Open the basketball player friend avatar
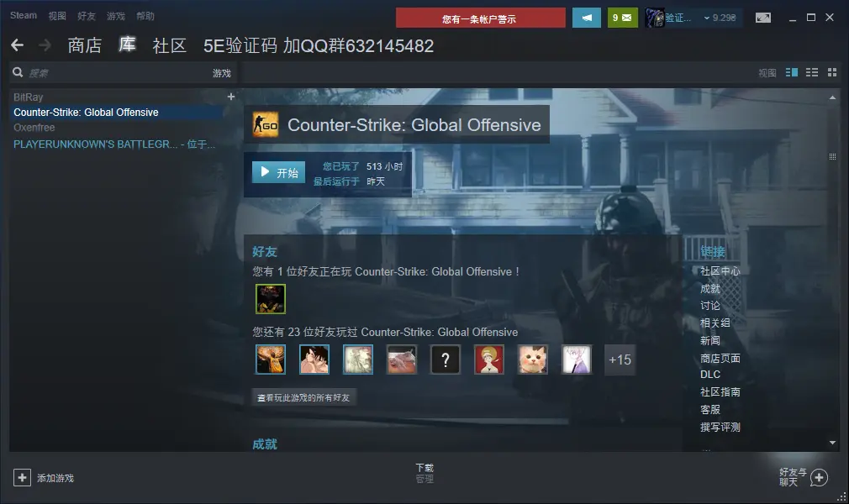The image size is (849, 504). (270, 360)
